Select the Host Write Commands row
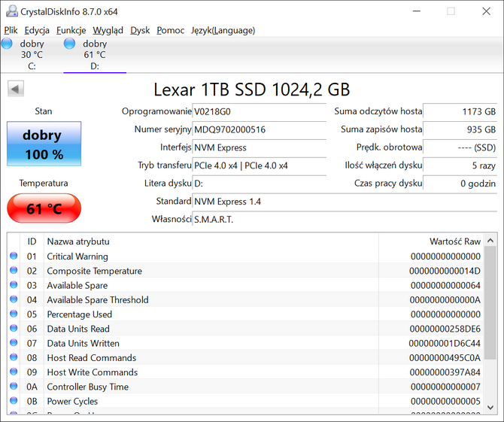Screen dimensions: 504x422 [x=245, y=372]
